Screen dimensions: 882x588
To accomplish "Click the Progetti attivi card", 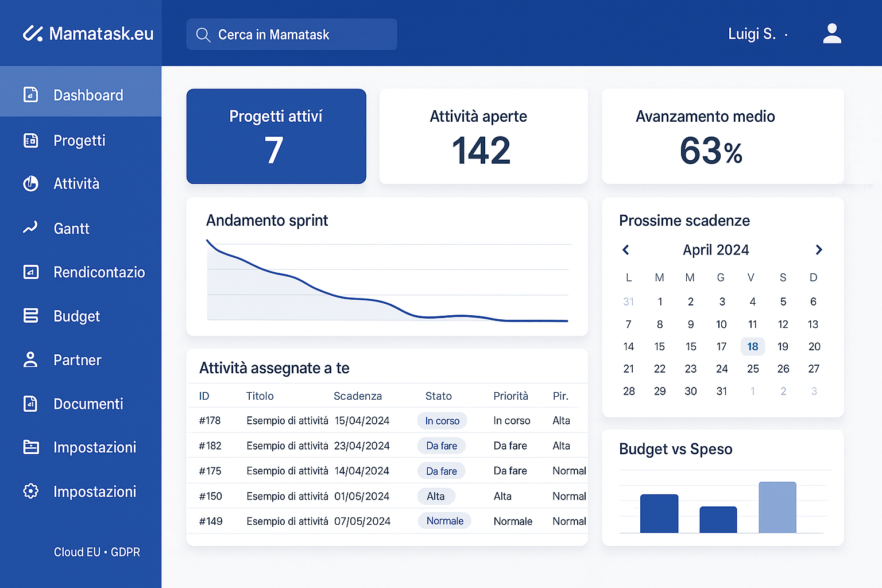I will (276, 137).
